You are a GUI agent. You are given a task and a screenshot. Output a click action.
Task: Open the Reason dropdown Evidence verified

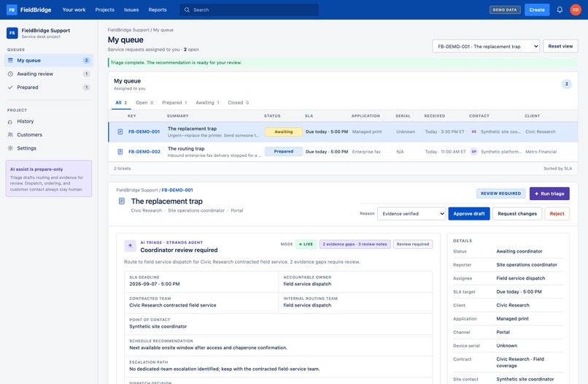pyautogui.click(x=411, y=214)
